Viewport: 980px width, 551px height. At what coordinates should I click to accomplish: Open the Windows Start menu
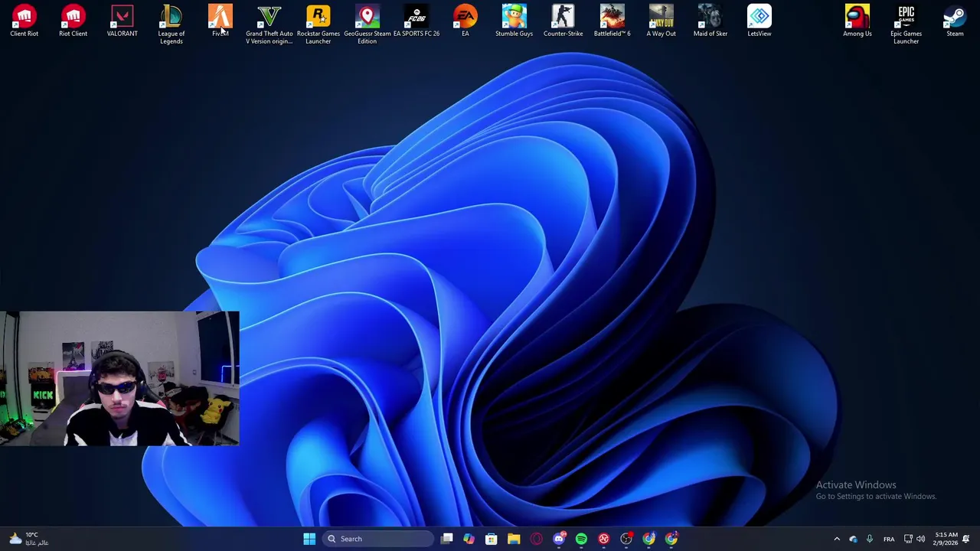309,539
